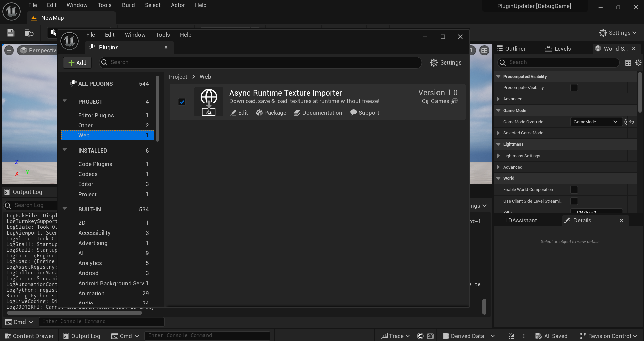Switch to the LDAssistant tab
This screenshot has width=644, height=341.
[x=521, y=220]
